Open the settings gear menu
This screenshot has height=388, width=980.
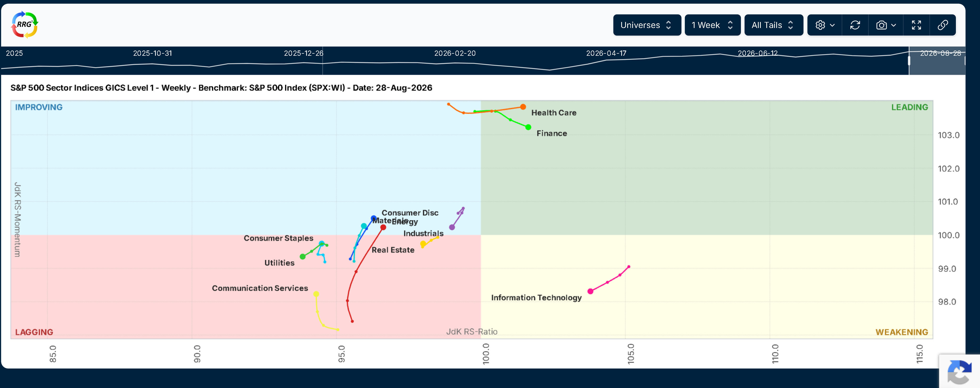[x=825, y=25]
